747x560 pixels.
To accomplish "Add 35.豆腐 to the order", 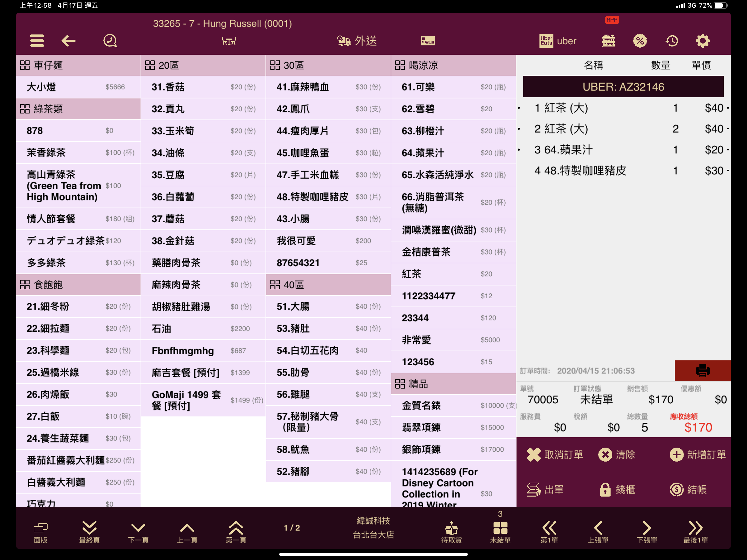I will pos(203,175).
